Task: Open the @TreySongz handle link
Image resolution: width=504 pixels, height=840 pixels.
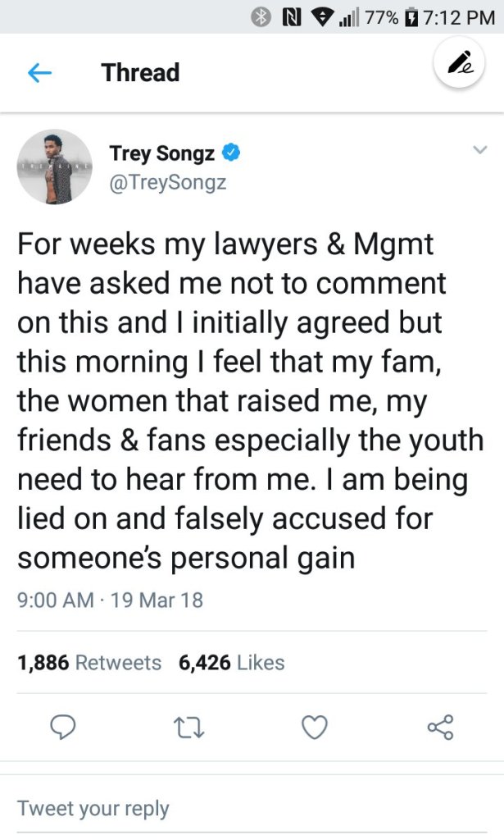Action: 168,182
